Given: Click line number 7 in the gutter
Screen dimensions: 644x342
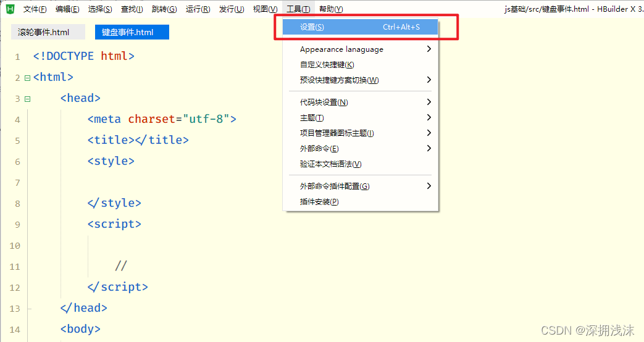Looking at the screenshot, I should [17, 183].
